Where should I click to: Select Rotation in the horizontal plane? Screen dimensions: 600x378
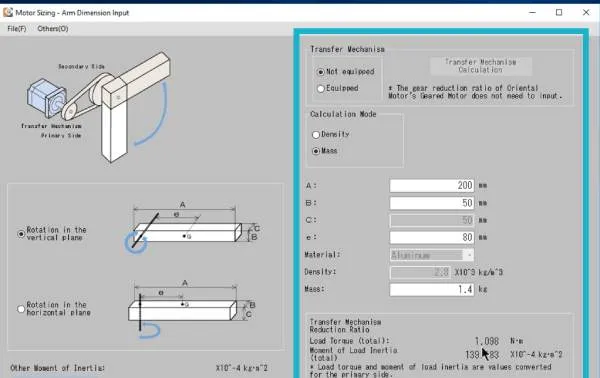point(21,309)
